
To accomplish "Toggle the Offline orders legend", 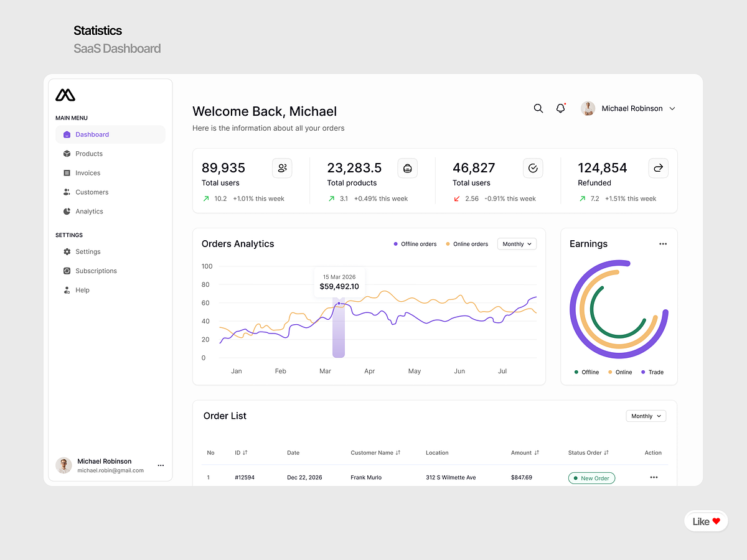I will (415, 244).
